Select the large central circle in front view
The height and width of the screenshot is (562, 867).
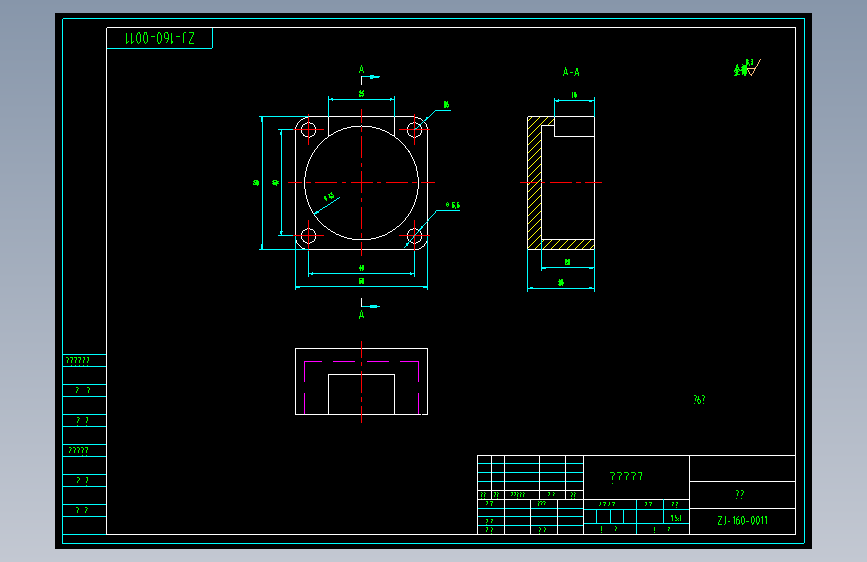tap(362, 183)
